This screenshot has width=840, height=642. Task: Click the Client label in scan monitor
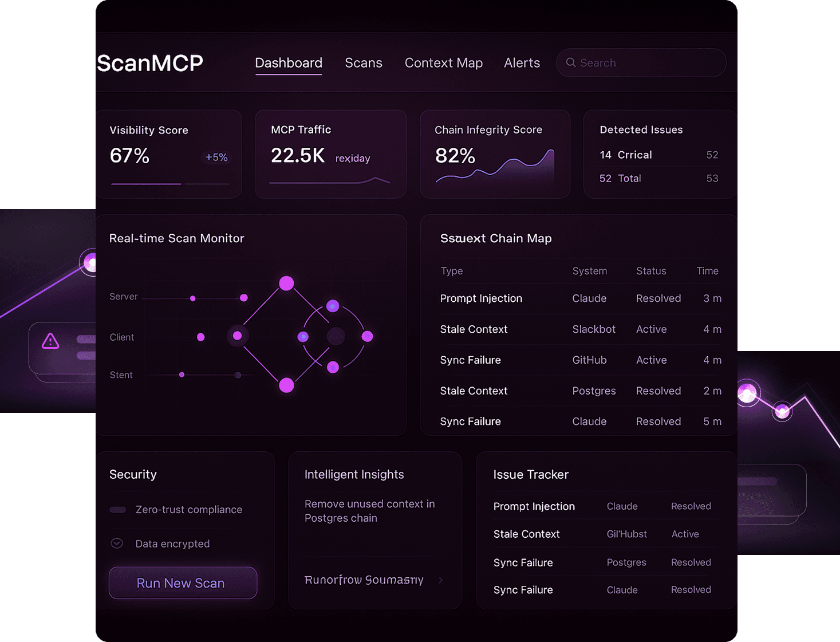coord(122,337)
